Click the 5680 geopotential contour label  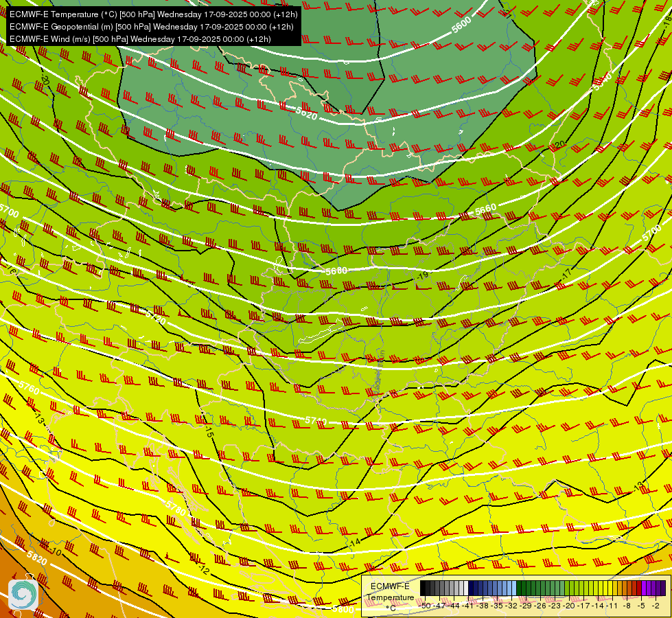(336, 271)
